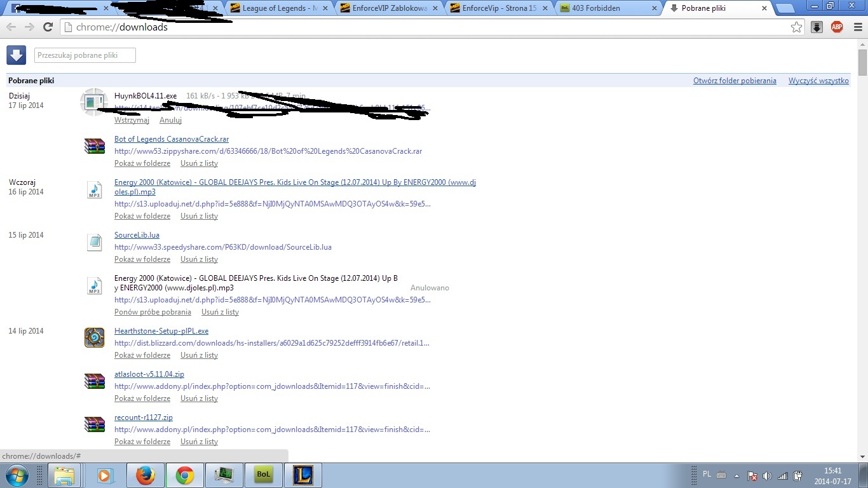The width and height of the screenshot is (868, 488).
Task: Open the BoL app from the taskbar
Action: click(x=263, y=475)
